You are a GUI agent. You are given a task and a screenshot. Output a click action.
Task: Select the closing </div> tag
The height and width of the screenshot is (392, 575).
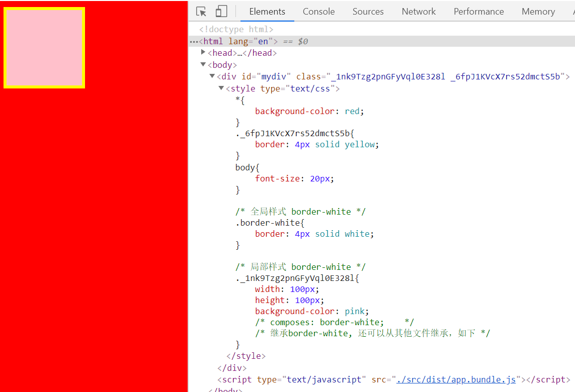click(232, 368)
